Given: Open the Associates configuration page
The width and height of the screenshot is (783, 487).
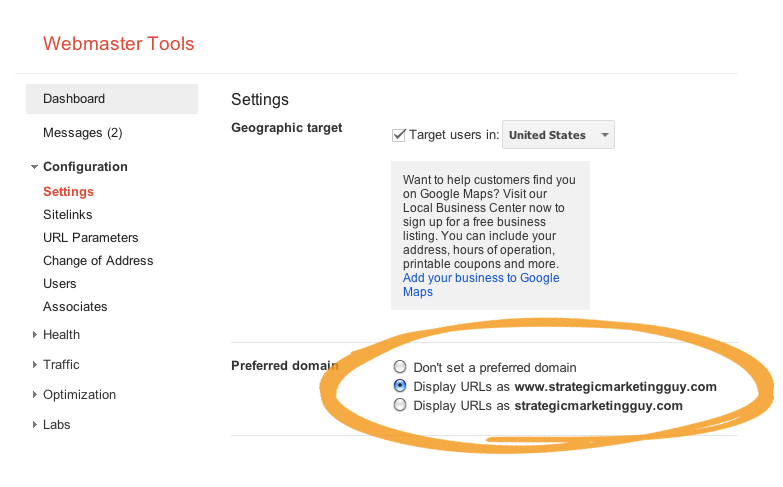Looking at the screenshot, I should tap(75, 307).
